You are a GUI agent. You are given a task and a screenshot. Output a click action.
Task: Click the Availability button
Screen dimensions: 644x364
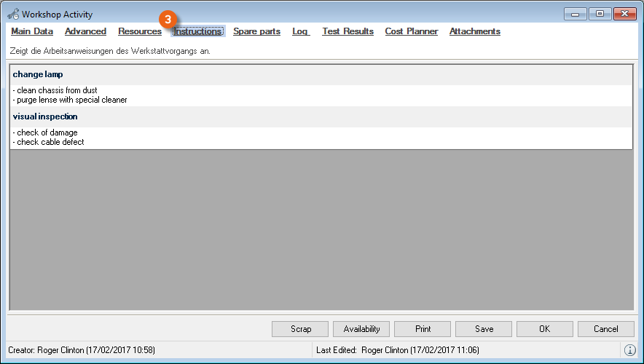361,329
